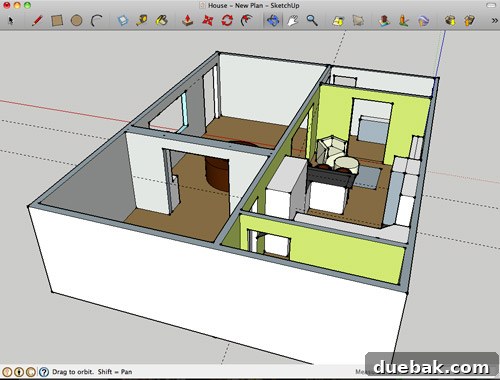500x380 pixels.
Task: Click the third round status bar icon
Action: [31, 372]
